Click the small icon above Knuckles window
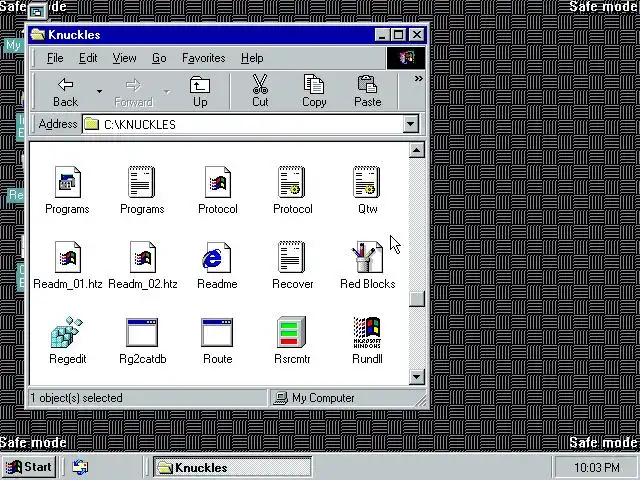 point(37,12)
